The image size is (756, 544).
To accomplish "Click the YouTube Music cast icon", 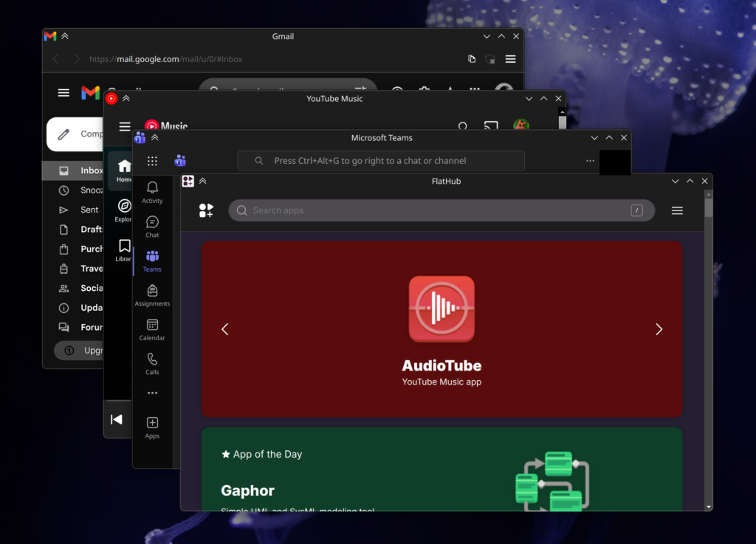I will (490, 127).
